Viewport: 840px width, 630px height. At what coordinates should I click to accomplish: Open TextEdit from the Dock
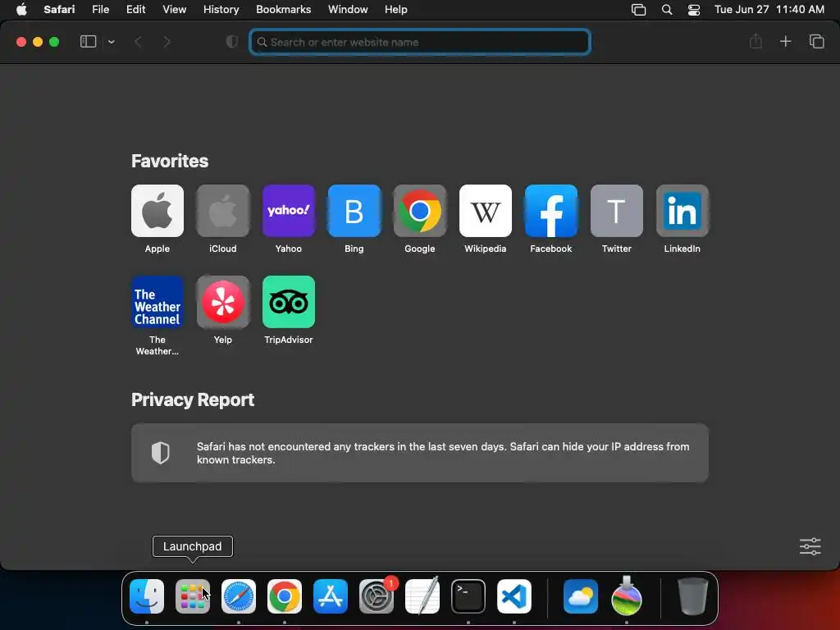[422, 596]
